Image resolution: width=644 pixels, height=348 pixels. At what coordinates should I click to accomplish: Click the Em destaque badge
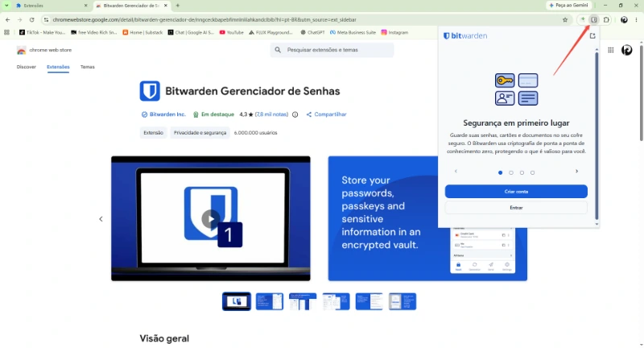click(x=213, y=114)
